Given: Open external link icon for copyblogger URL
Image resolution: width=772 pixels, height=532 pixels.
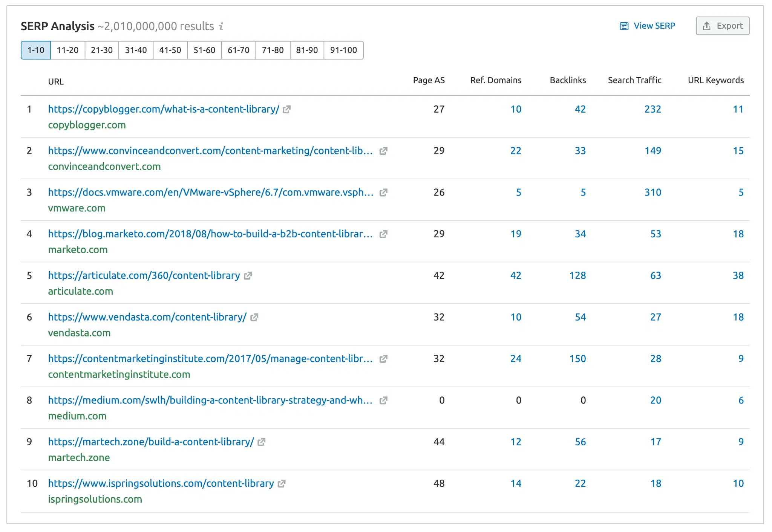Looking at the screenshot, I should pos(287,109).
